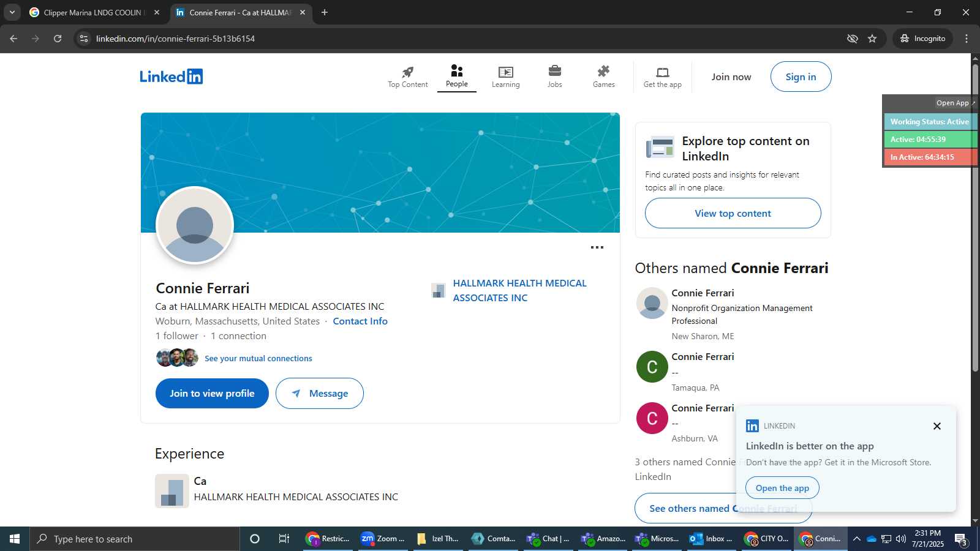Open HALLMARK HEALTH under Experience
Viewport: 980px width, 551px height.
[296, 497]
